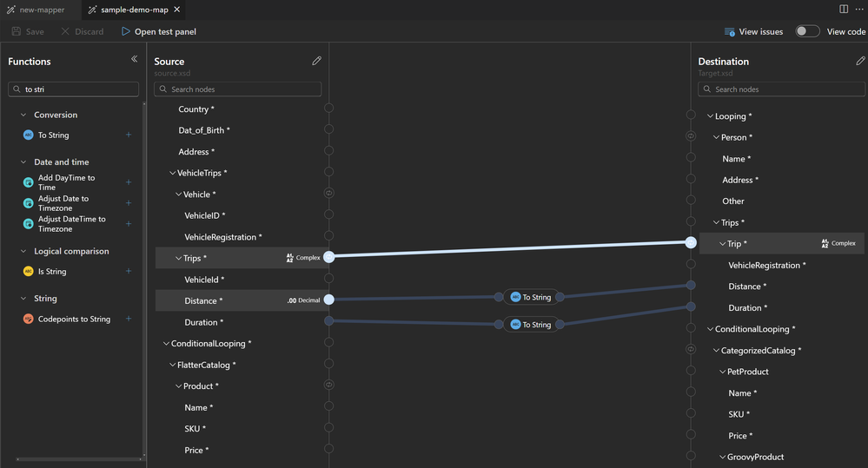
Task: Expand the destination GroovyProduct node
Action: pyautogui.click(x=722, y=457)
